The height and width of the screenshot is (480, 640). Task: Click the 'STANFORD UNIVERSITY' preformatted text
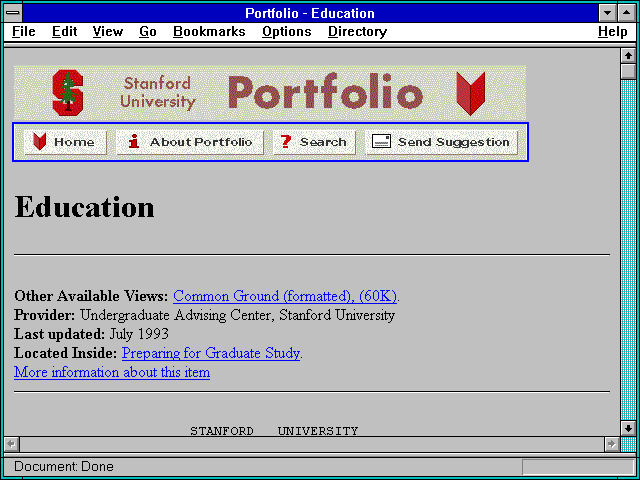click(274, 431)
